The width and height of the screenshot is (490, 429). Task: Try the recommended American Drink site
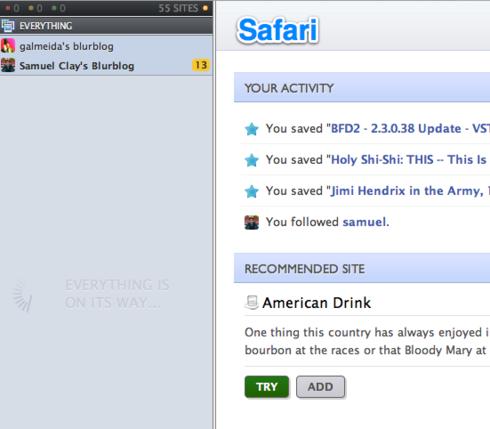pyautogui.click(x=267, y=387)
